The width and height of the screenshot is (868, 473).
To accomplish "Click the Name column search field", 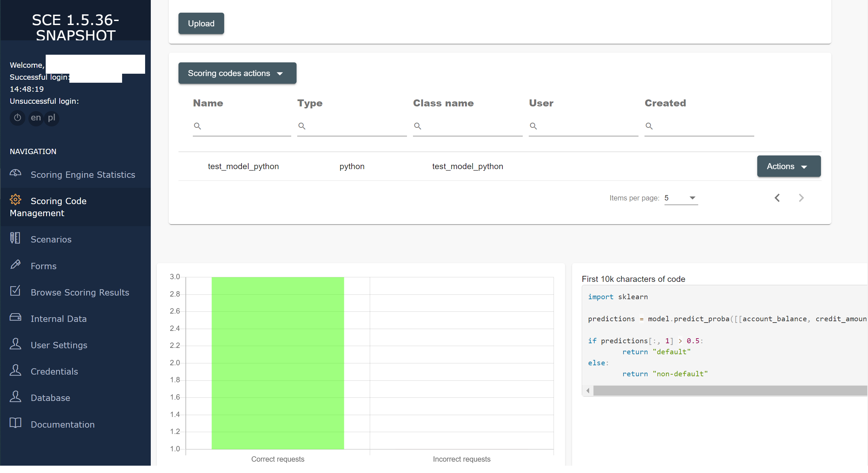I will coord(245,126).
